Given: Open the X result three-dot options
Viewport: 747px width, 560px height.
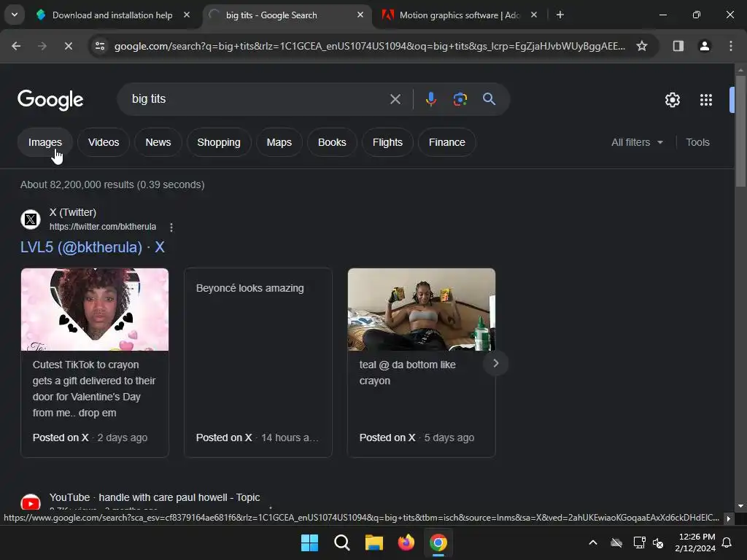Looking at the screenshot, I should click(x=171, y=227).
